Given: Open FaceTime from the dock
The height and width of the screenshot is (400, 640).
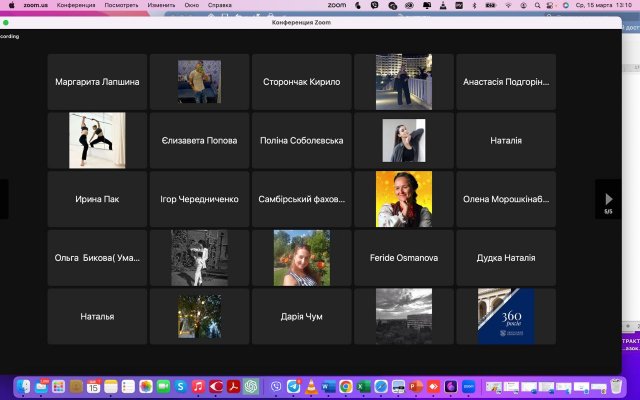Looking at the screenshot, I should coord(163,386).
